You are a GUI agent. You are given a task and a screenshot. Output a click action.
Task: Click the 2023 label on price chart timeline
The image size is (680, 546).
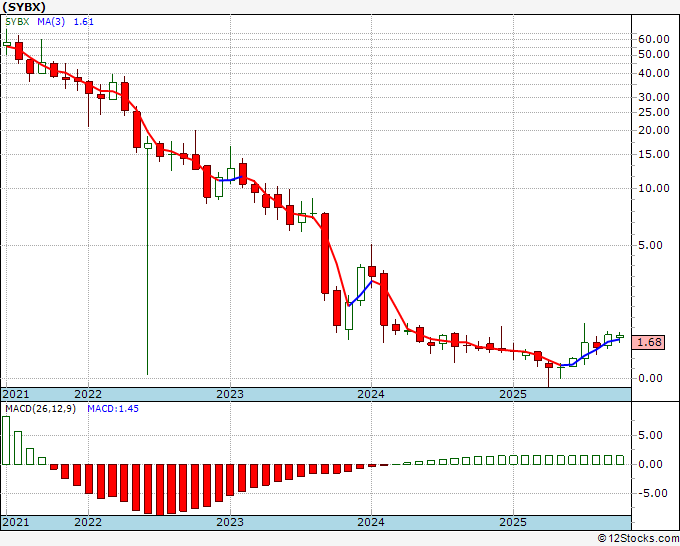pos(230,394)
